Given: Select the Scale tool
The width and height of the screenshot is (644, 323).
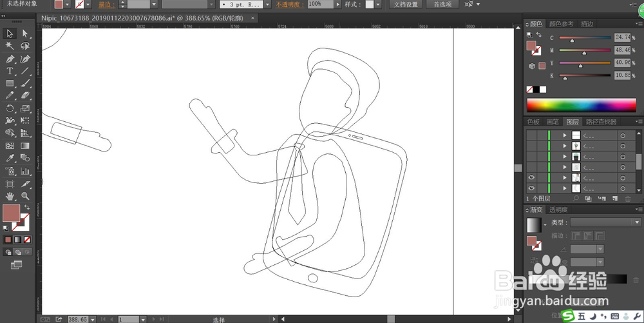Looking at the screenshot, I should (x=25, y=108).
